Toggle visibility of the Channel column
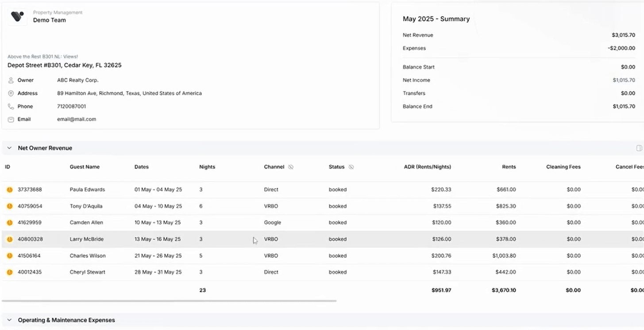644x330 pixels. (x=291, y=167)
